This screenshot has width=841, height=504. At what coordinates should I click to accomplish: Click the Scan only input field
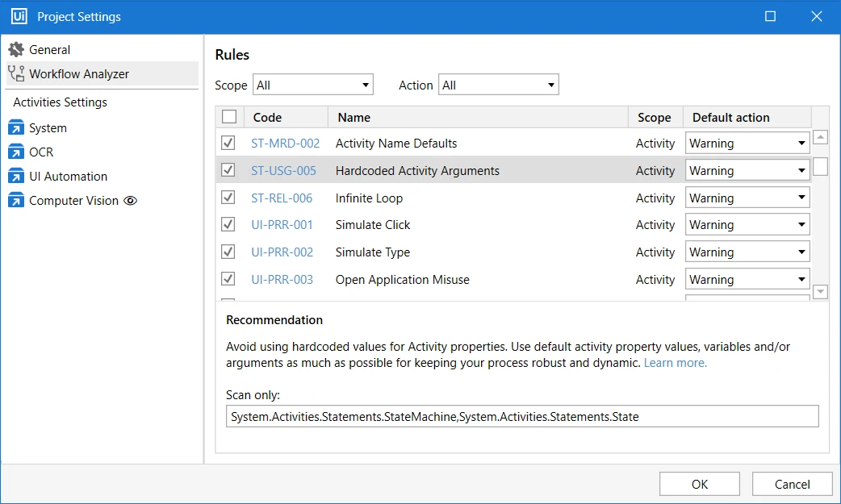pos(522,416)
